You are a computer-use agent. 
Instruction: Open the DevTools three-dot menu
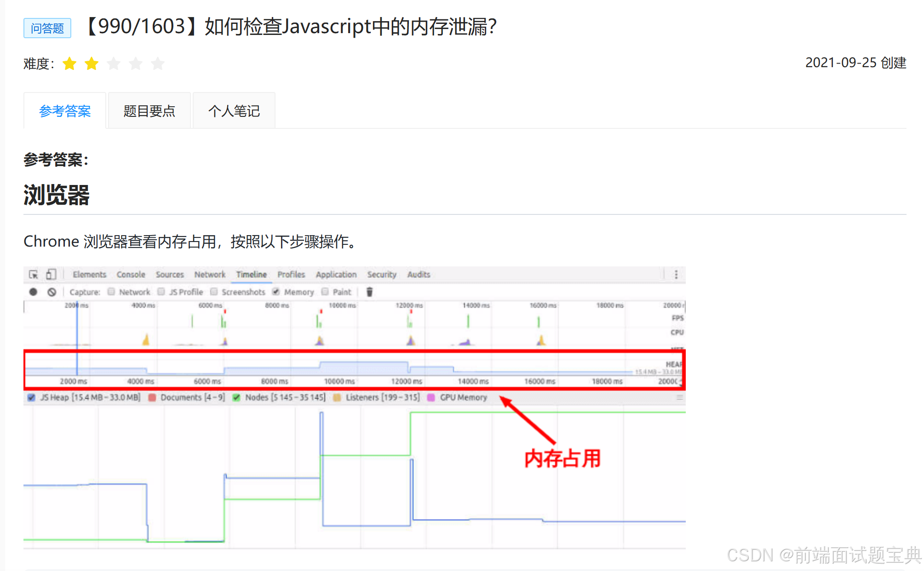click(x=676, y=275)
